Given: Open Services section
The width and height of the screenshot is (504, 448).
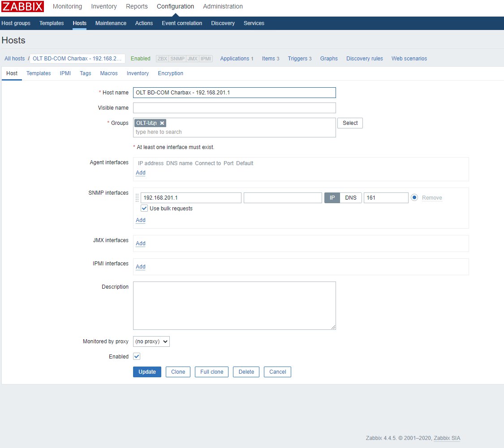Looking at the screenshot, I should pos(254,23).
